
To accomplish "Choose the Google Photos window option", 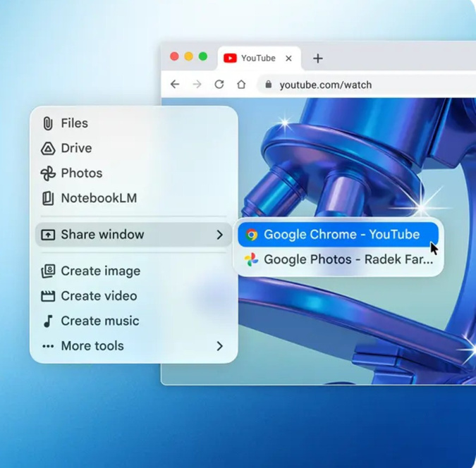I will click(341, 259).
